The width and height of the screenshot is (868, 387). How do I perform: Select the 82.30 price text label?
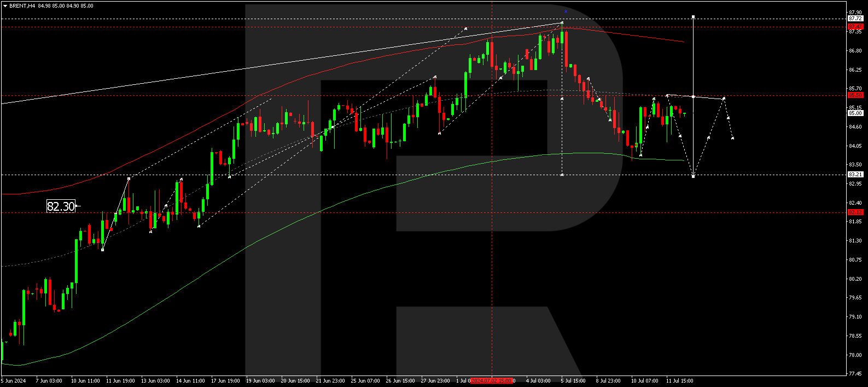pos(61,206)
